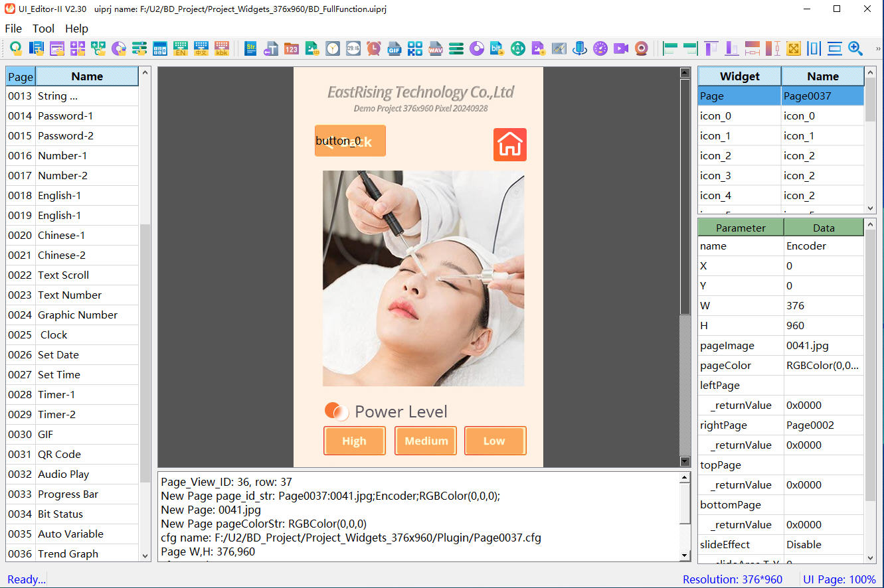Screen dimensions: 884x588
Task: Click the purple video camera widget icon
Action: (x=621, y=48)
